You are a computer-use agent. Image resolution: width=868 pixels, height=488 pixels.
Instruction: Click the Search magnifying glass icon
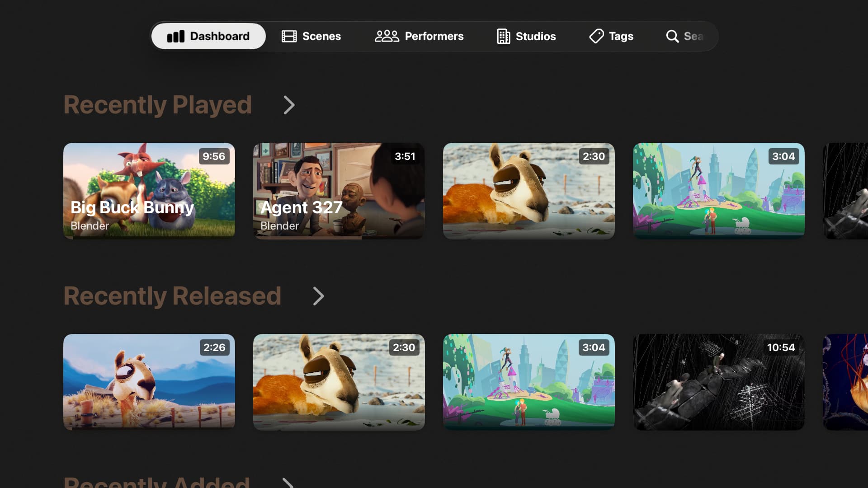tap(672, 36)
